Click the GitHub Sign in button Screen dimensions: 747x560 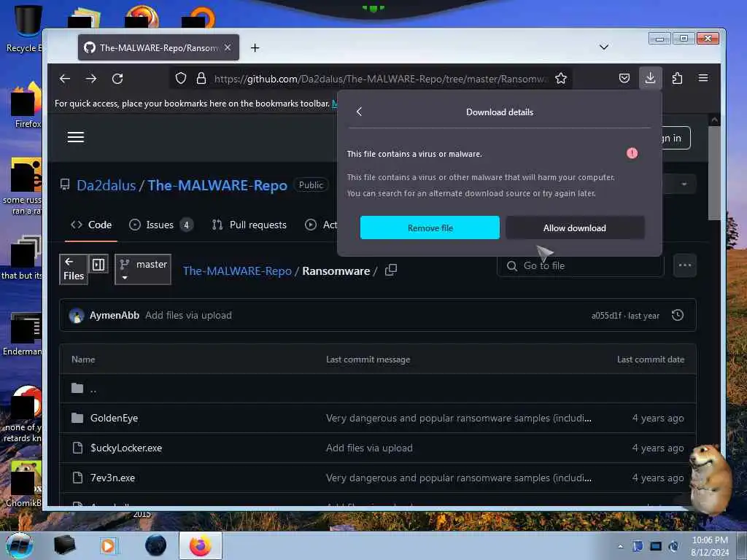[676, 138]
